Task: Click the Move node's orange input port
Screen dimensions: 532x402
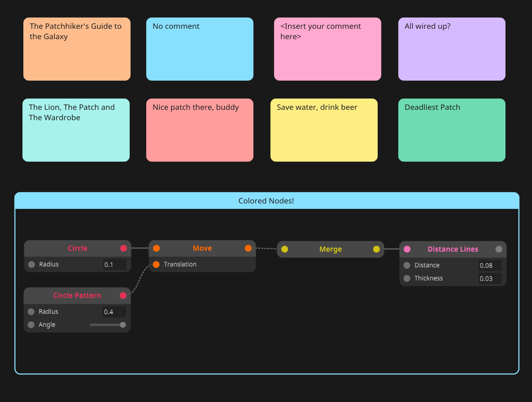Action: click(x=156, y=248)
